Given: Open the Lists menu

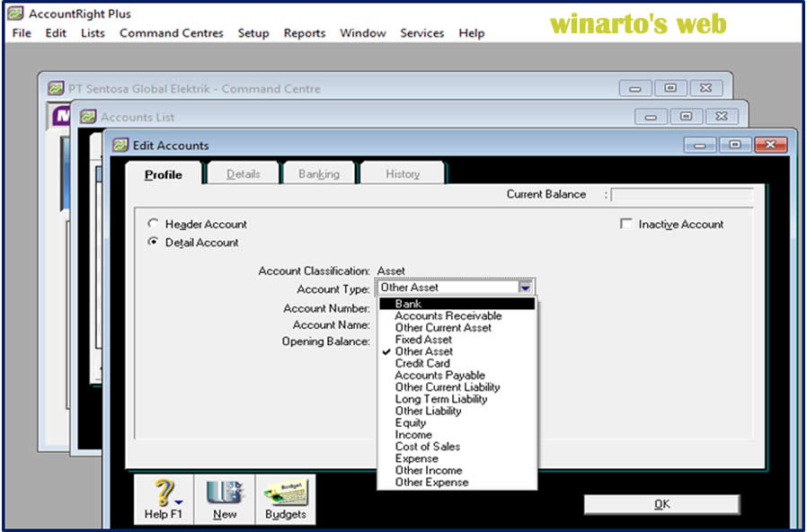Looking at the screenshot, I should [x=93, y=33].
